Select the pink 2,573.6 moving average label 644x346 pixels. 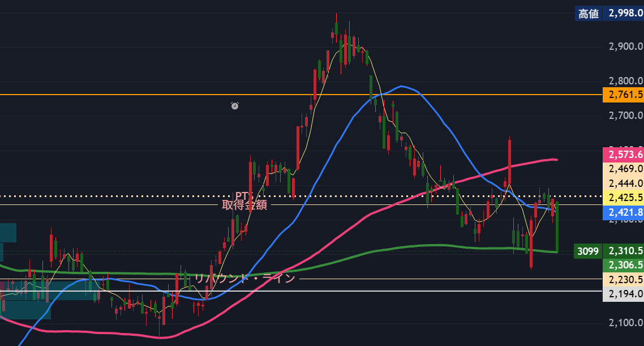623,154
